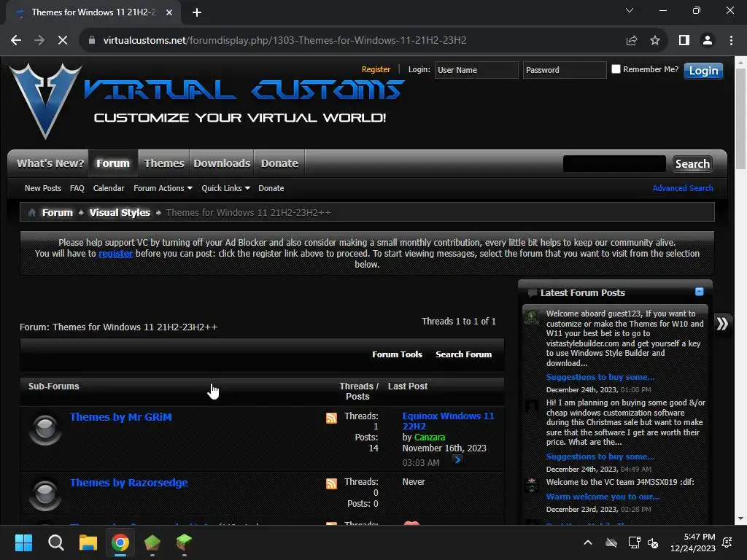Expand the Forum Actions dropdown

(x=163, y=188)
